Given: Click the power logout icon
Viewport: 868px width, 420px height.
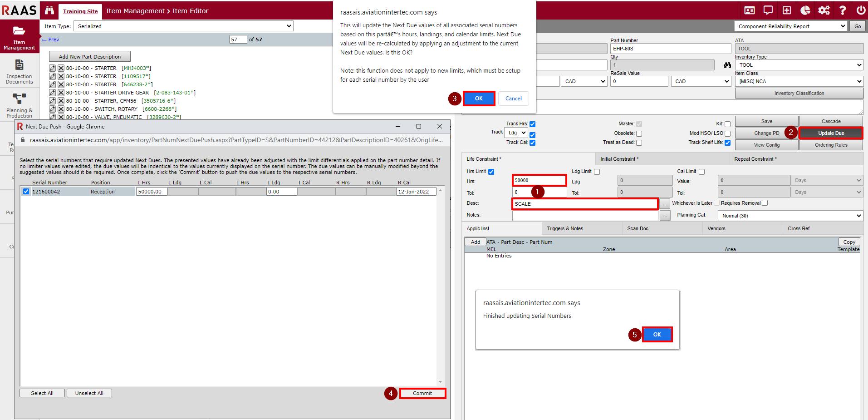Looking at the screenshot, I should (861, 10).
